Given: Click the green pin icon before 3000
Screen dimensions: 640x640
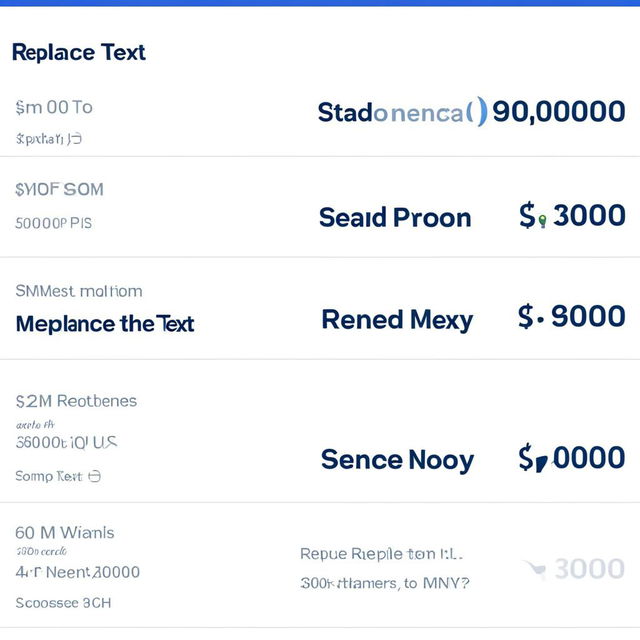Looking at the screenshot, I should [542, 221].
